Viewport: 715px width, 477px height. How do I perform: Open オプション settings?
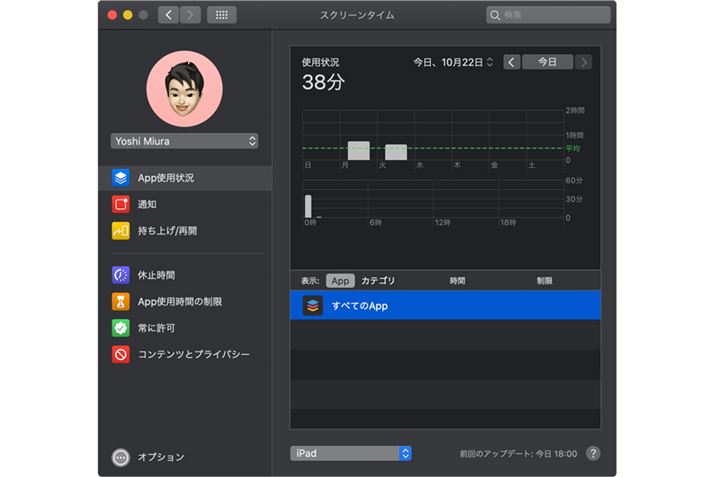(x=148, y=457)
